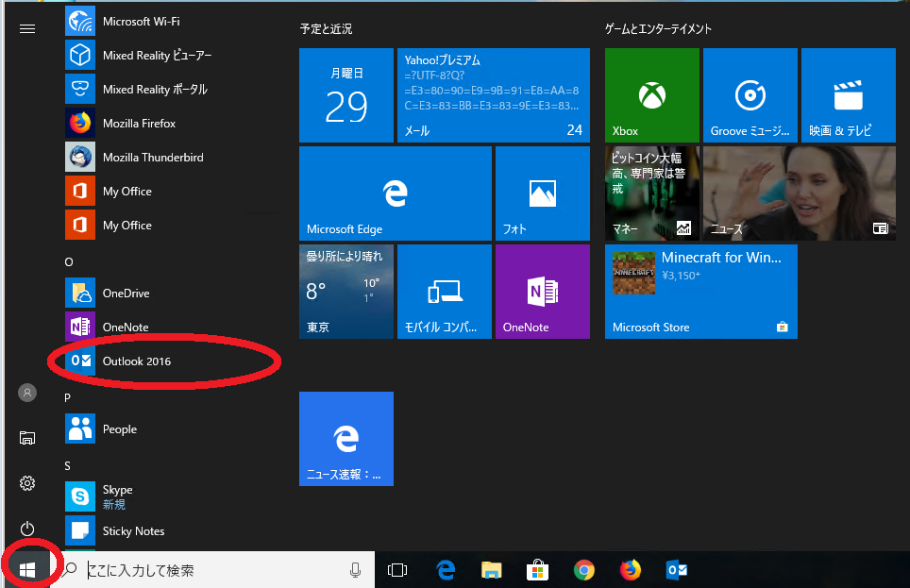The height and width of the screenshot is (588, 910).
Task: Launch Mozilla Firefox from app list
Action: point(173,123)
